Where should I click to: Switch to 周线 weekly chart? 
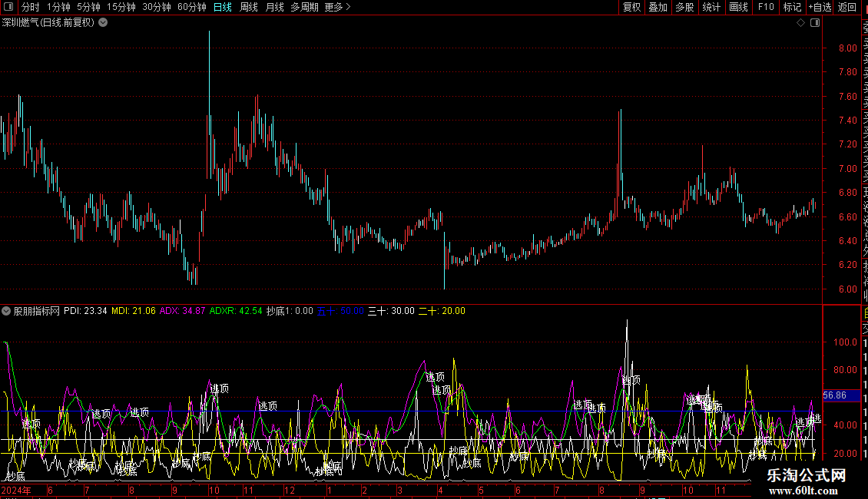pyautogui.click(x=249, y=7)
